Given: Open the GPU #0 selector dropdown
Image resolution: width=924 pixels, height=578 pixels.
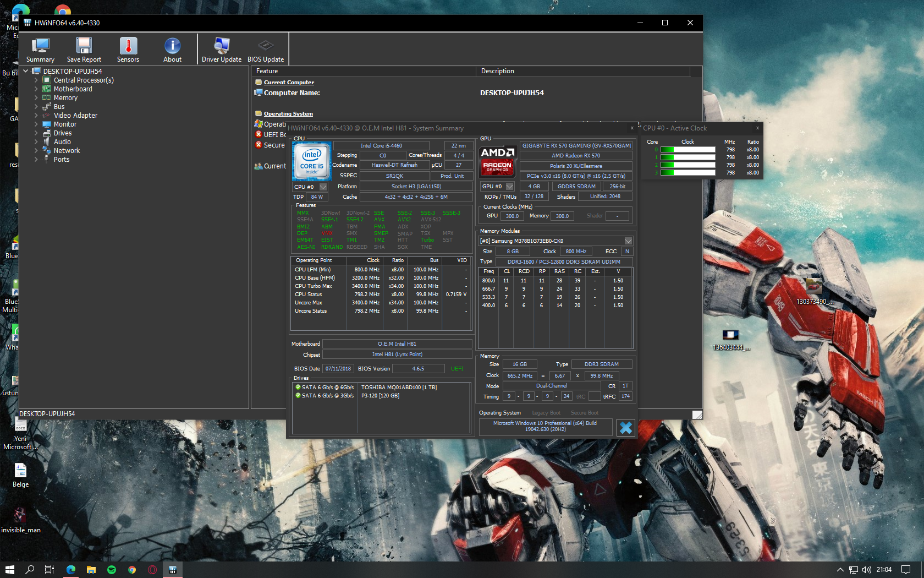Looking at the screenshot, I should pos(510,187).
